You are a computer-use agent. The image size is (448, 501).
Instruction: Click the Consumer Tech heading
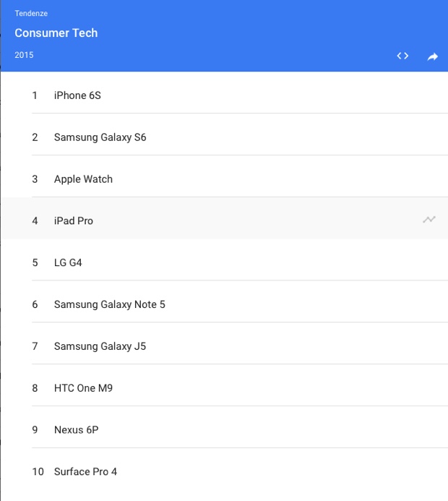56,33
